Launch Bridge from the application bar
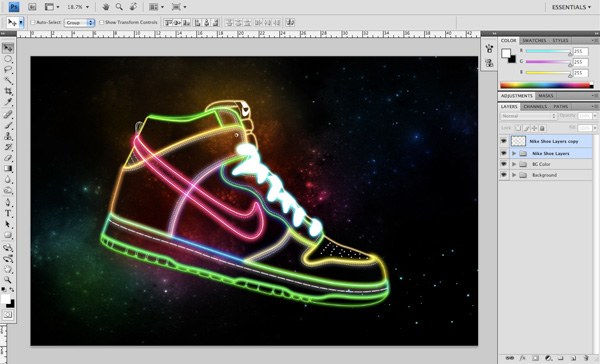Viewport: 600px width, 364px height. [x=32, y=7]
